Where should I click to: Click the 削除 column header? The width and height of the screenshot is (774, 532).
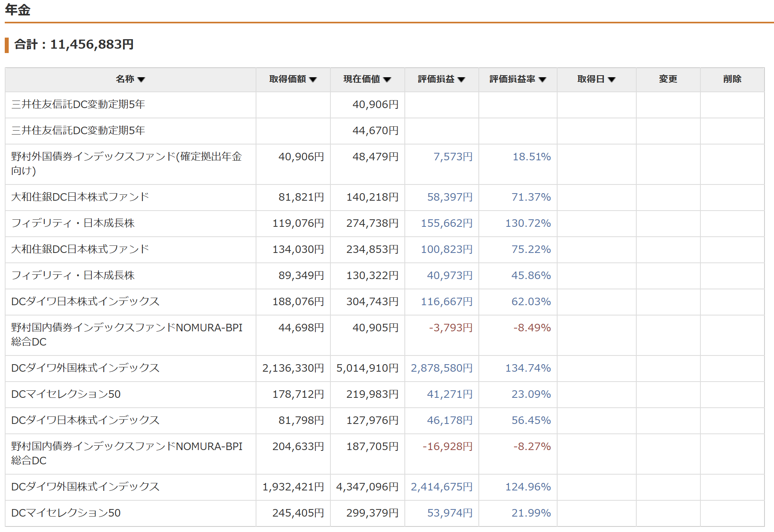click(732, 79)
